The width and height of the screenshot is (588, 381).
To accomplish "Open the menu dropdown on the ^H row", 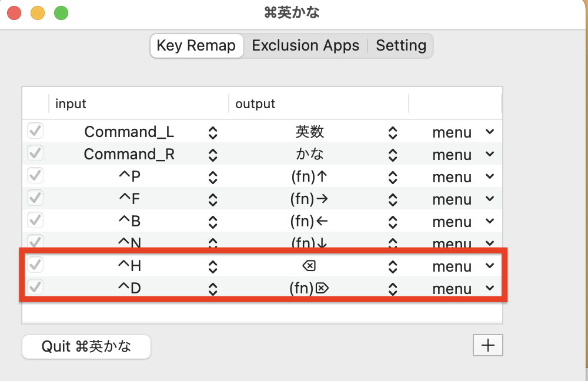I will (464, 266).
